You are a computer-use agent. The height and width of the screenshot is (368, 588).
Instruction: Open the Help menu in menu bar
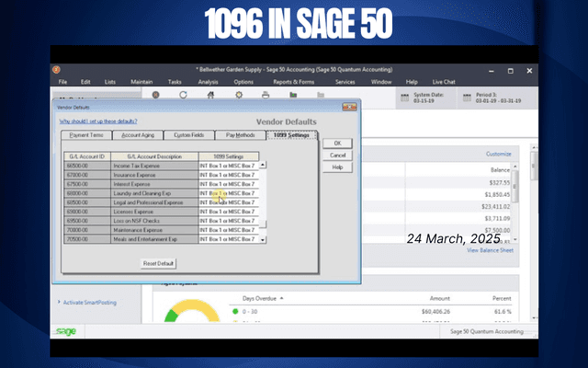coord(412,82)
